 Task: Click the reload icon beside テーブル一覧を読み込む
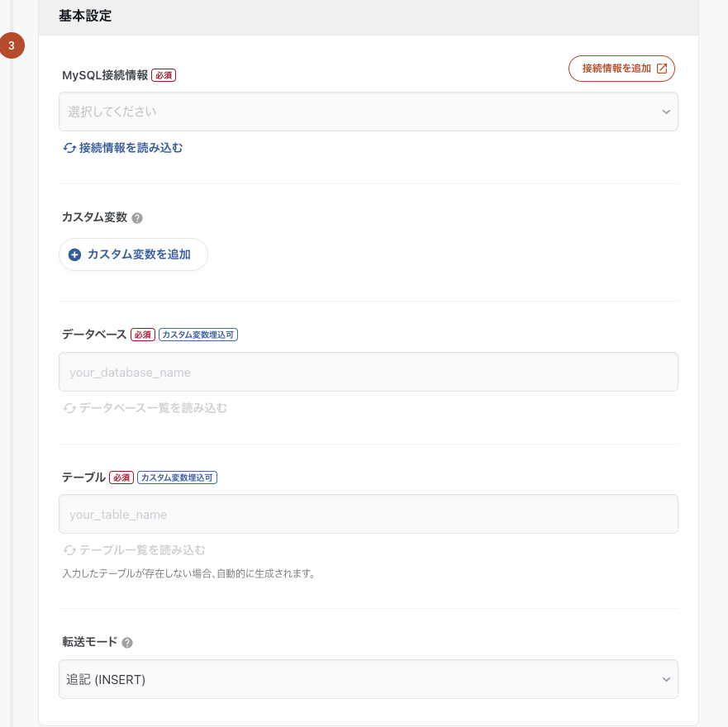pyautogui.click(x=69, y=550)
